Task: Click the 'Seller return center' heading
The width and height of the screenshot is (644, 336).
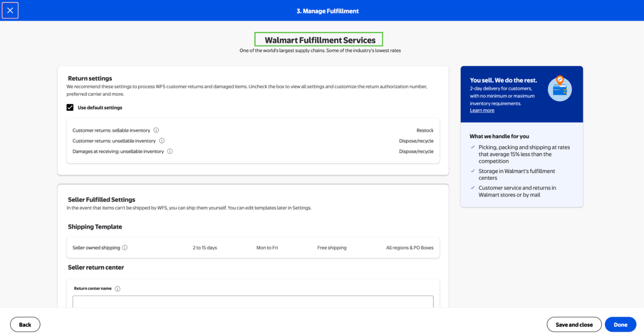Action: click(x=96, y=267)
